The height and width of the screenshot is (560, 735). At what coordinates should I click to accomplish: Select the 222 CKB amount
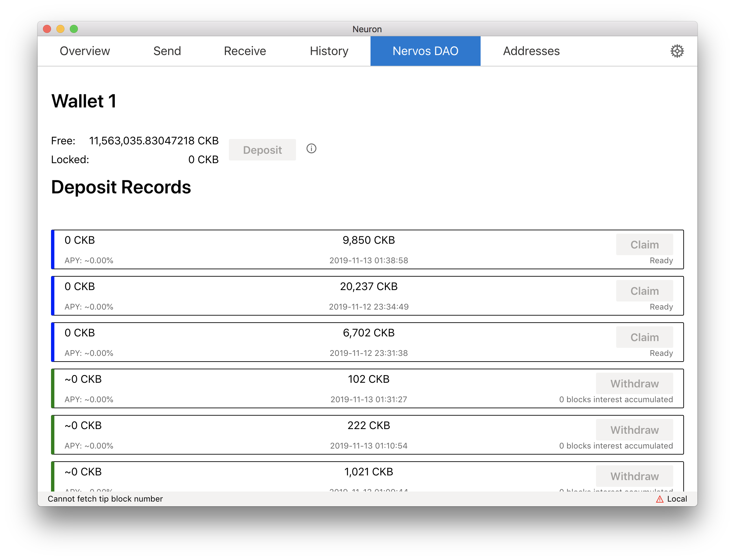coord(369,425)
